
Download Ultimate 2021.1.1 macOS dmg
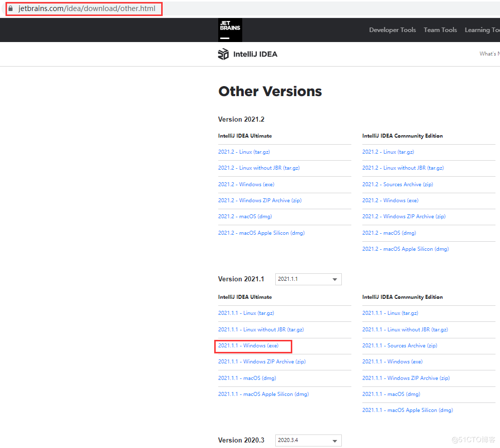coord(247,378)
